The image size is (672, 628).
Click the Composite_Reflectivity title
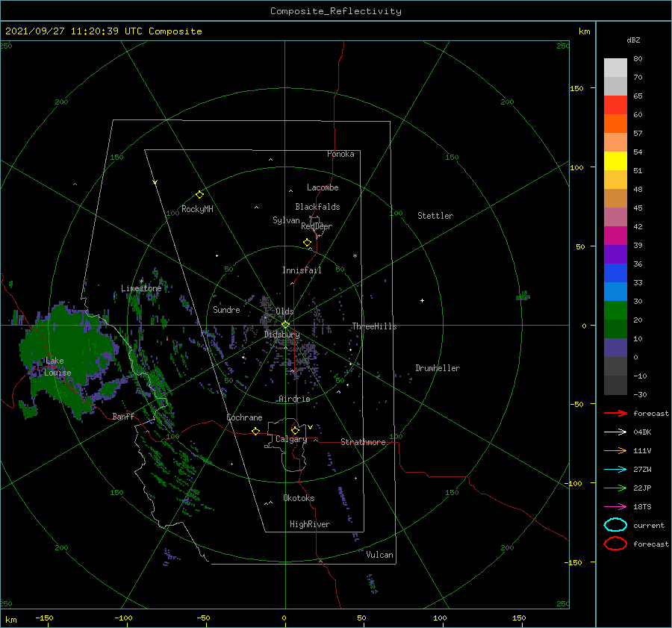click(x=336, y=11)
